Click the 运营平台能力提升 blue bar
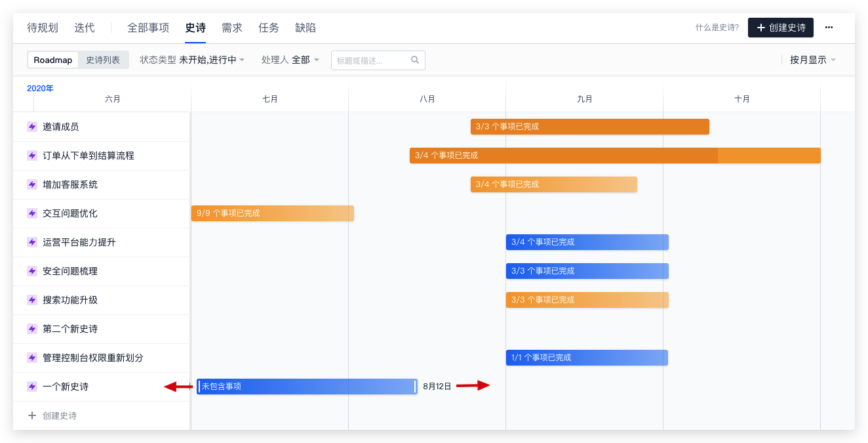This screenshot has width=868, height=443. click(x=587, y=242)
